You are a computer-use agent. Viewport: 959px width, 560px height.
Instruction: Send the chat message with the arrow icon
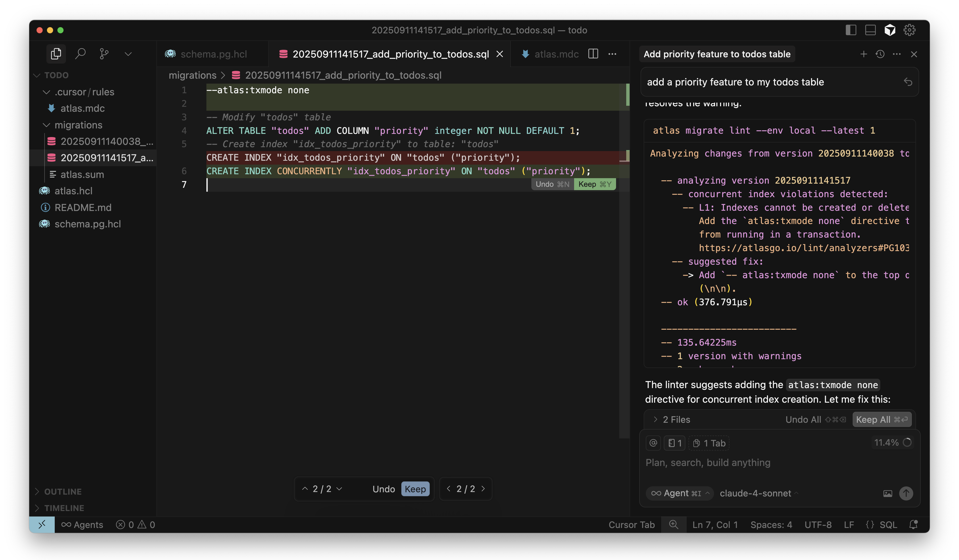tap(906, 493)
